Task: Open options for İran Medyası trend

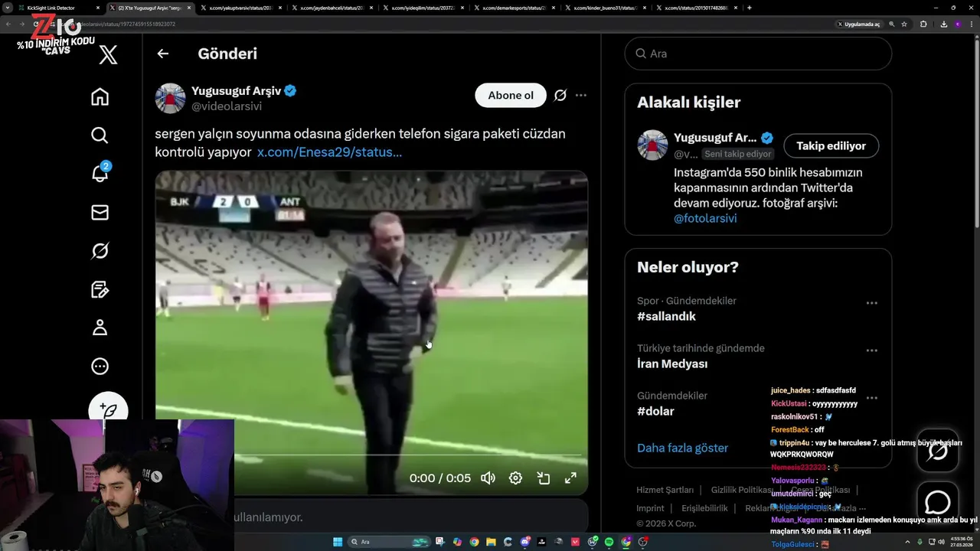Action: 871,350
